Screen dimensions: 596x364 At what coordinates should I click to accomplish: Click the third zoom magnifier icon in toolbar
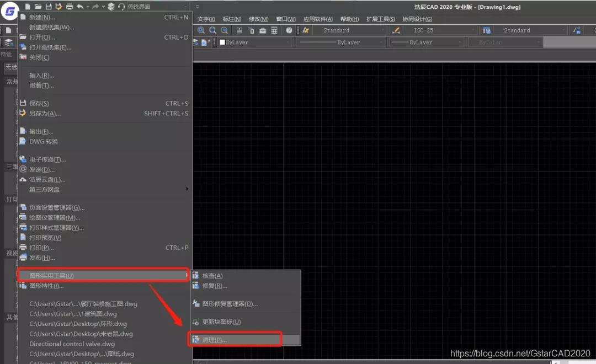coord(224,30)
